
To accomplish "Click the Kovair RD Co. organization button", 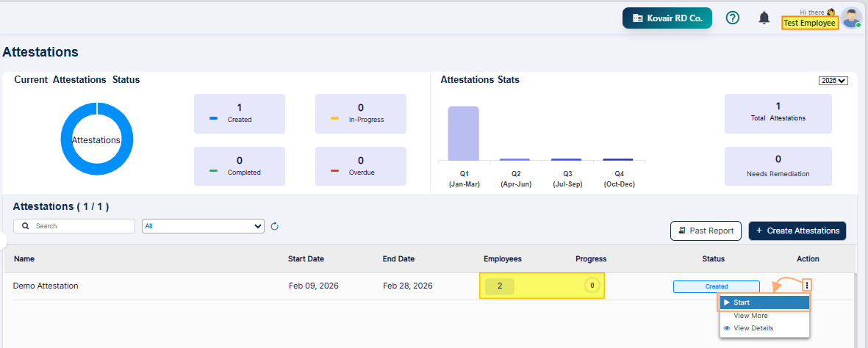I will coord(667,18).
